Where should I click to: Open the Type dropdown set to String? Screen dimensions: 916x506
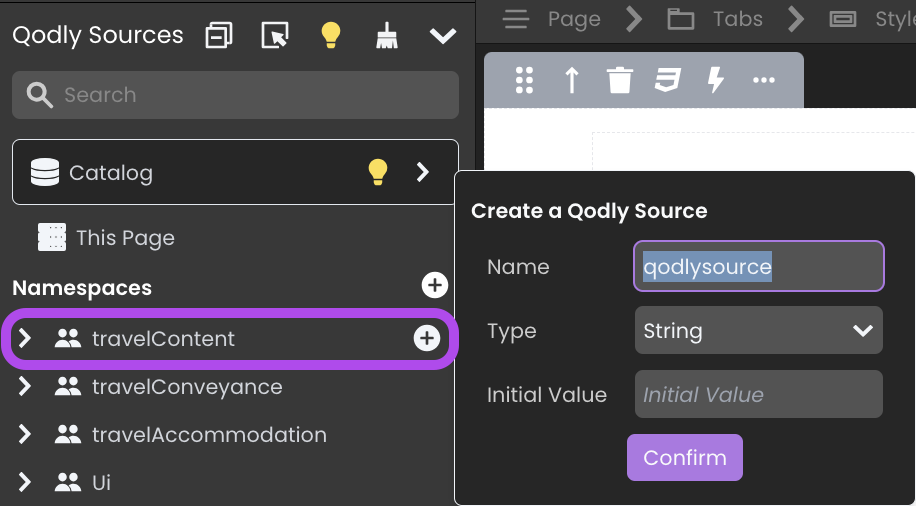click(x=759, y=330)
